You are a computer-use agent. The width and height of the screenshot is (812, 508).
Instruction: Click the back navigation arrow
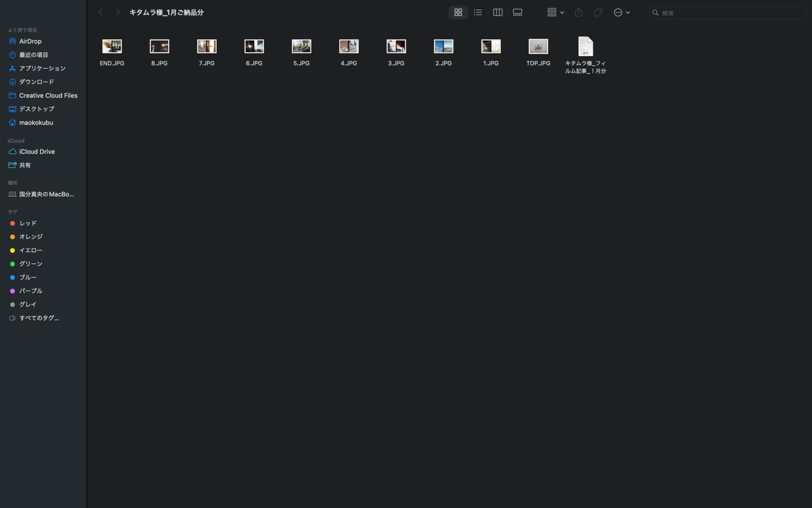click(100, 12)
